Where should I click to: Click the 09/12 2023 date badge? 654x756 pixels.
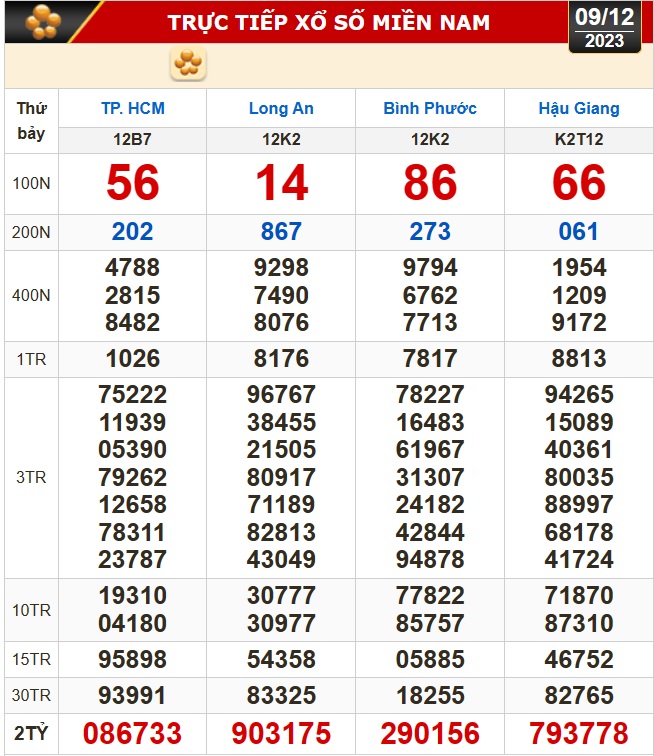click(605, 27)
